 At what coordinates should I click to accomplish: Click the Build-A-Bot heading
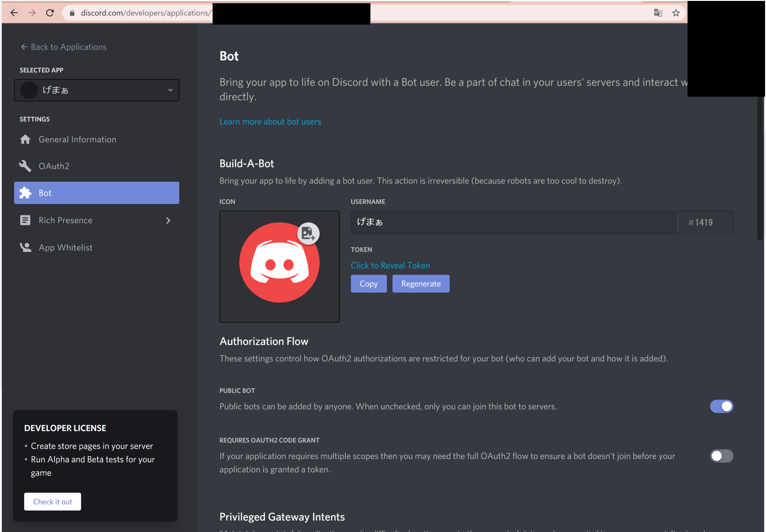[247, 164]
